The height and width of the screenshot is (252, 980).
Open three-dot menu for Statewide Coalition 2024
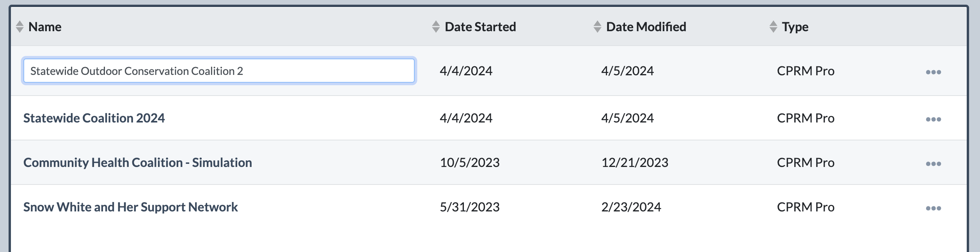(x=933, y=119)
